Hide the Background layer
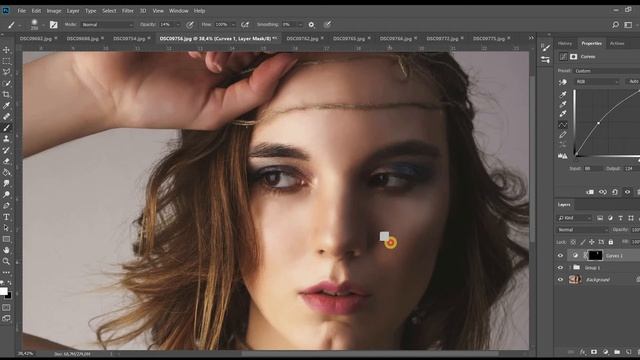The image size is (640, 360). [560, 280]
